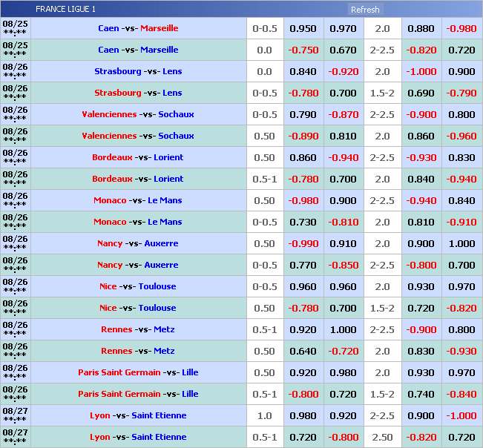Select the 0.740 odds for Paris Saint Germain vs Lille
The image size is (483, 448).
(x=421, y=395)
